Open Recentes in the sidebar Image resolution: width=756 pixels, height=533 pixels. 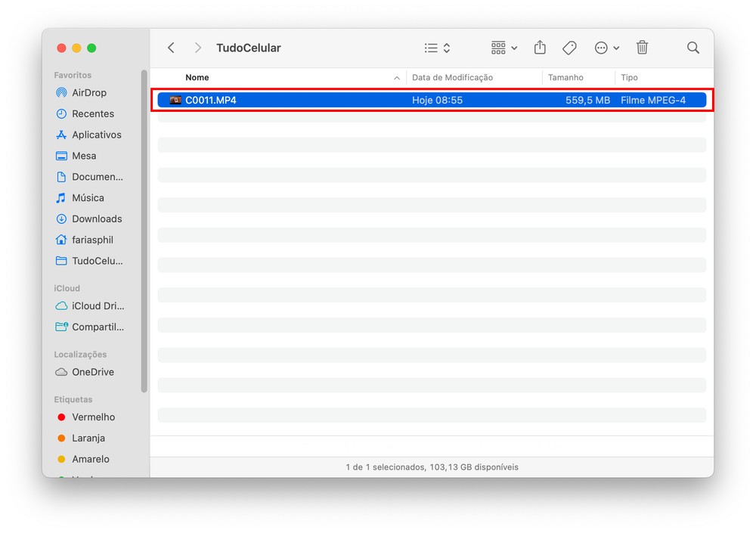point(92,113)
